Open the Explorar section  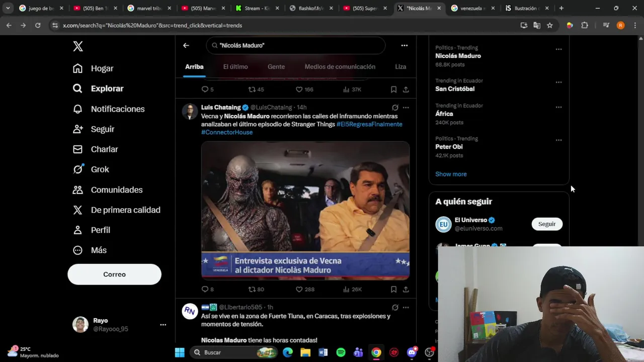point(98,88)
